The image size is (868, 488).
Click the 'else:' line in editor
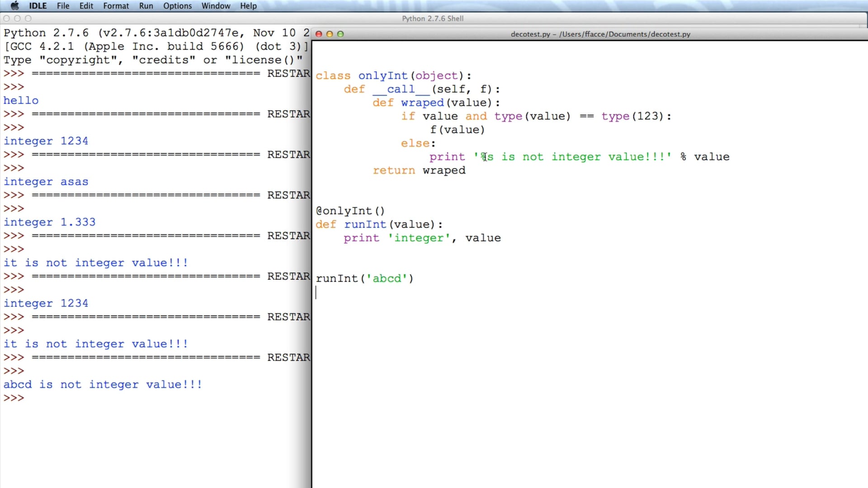point(418,144)
